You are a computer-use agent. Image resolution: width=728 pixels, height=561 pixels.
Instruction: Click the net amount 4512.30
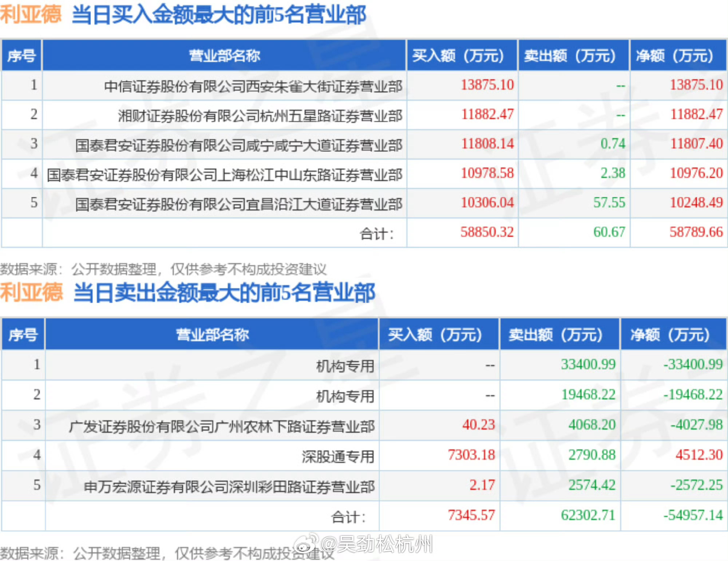pyautogui.click(x=699, y=455)
